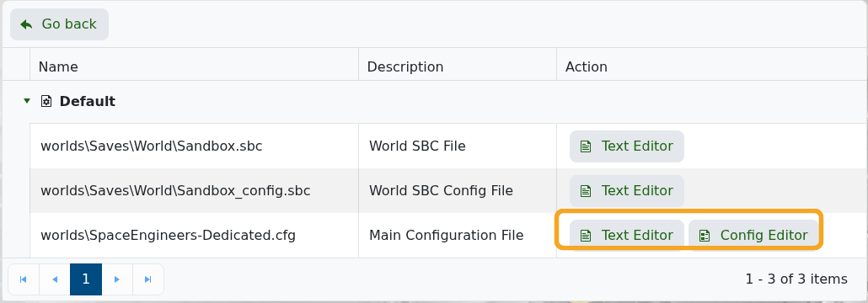Open Text Editor for SpaceEngineers-Dedicated.cfg
The height and width of the screenshot is (303, 868).
pos(627,236)
